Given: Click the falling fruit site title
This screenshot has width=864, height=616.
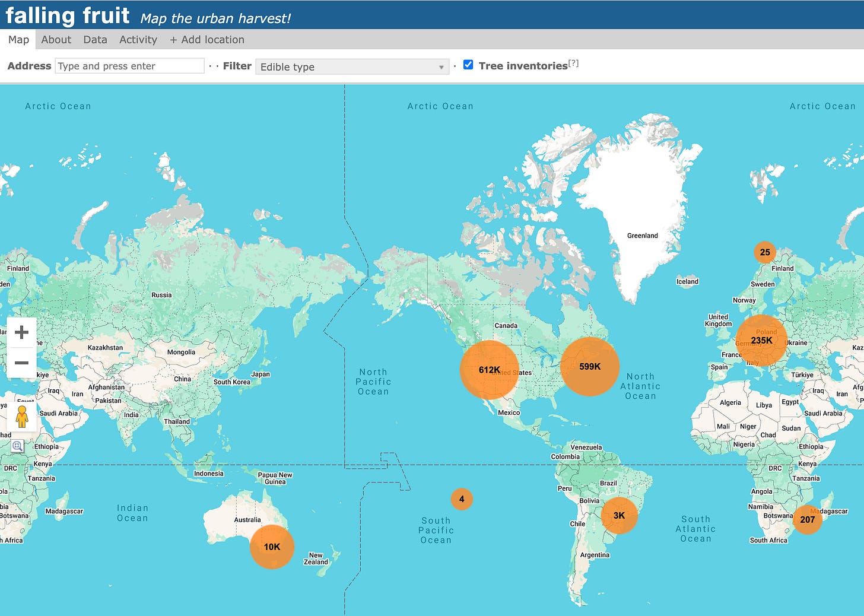Looking at the screenshot, I should pyautogui.click(x=68, y=15).
